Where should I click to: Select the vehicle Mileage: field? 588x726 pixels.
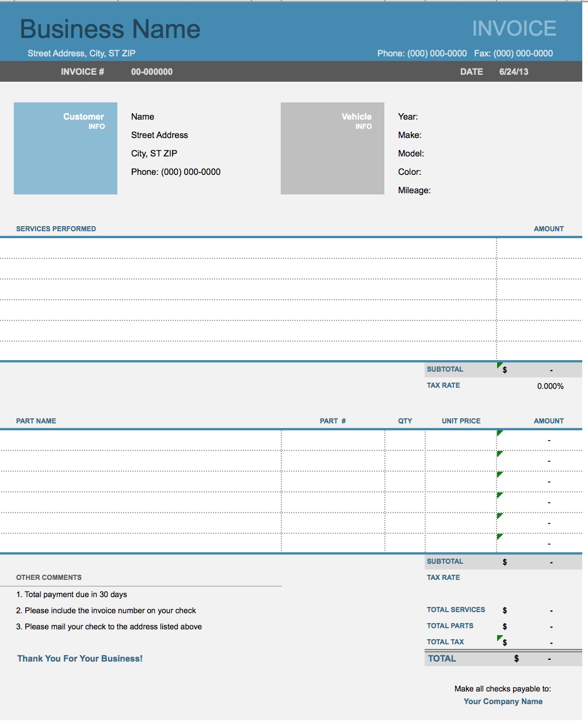(x=414, y=190)
